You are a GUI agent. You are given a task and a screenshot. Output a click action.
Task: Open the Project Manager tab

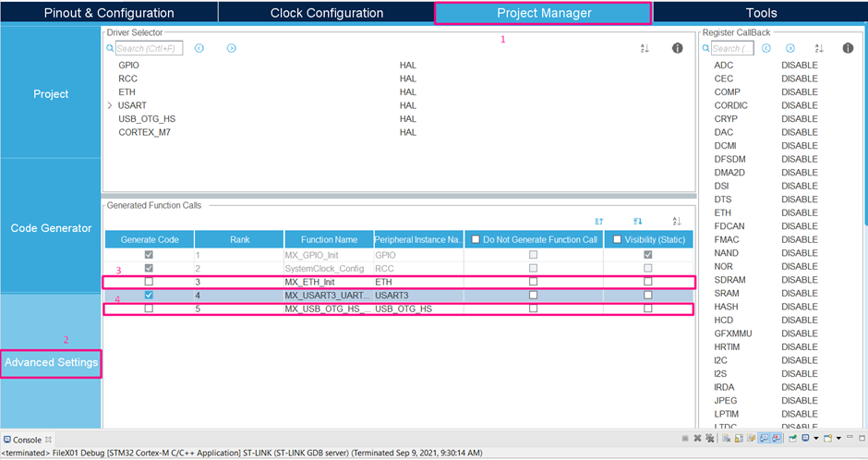tap(544, 13)
